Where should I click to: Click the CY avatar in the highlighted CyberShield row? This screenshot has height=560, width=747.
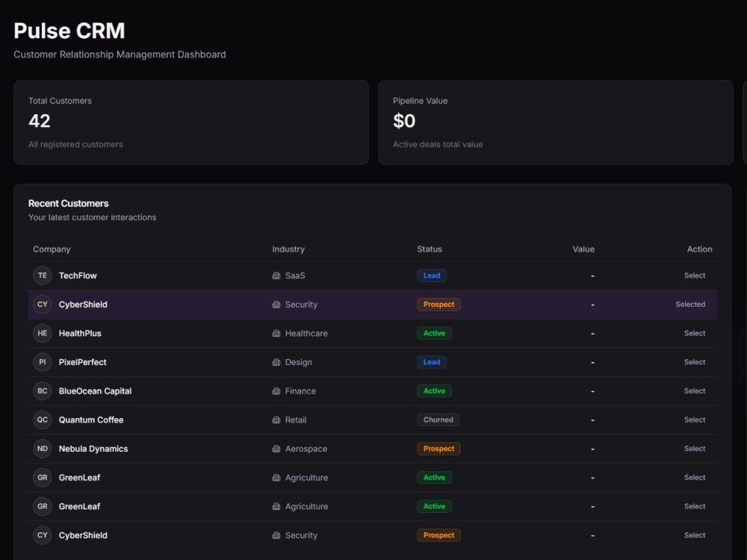[43, 305]
